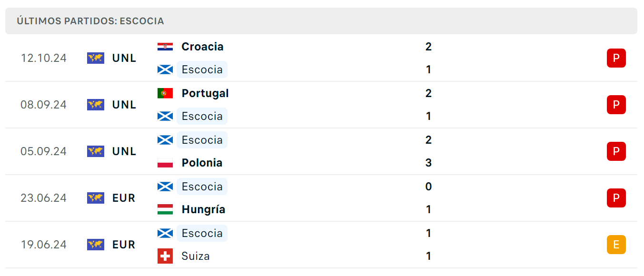
Task: Select the 19.06.24 match date row
Action: pos(321,245)
